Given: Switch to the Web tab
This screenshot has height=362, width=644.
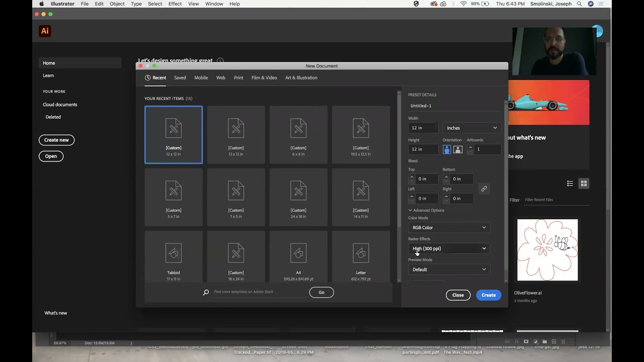Looking at the screenshot, I should [x=221, y=77].
